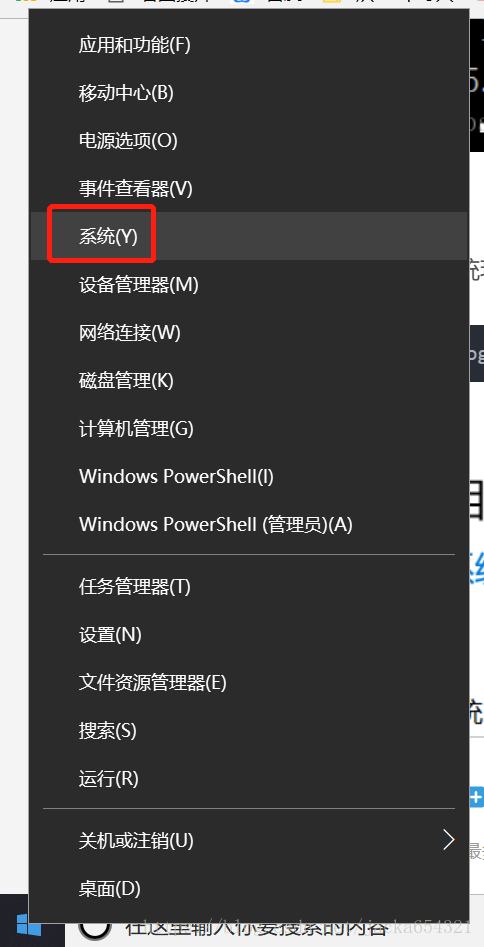
Task: Show 桌面(D)
Action: [249, 888]
